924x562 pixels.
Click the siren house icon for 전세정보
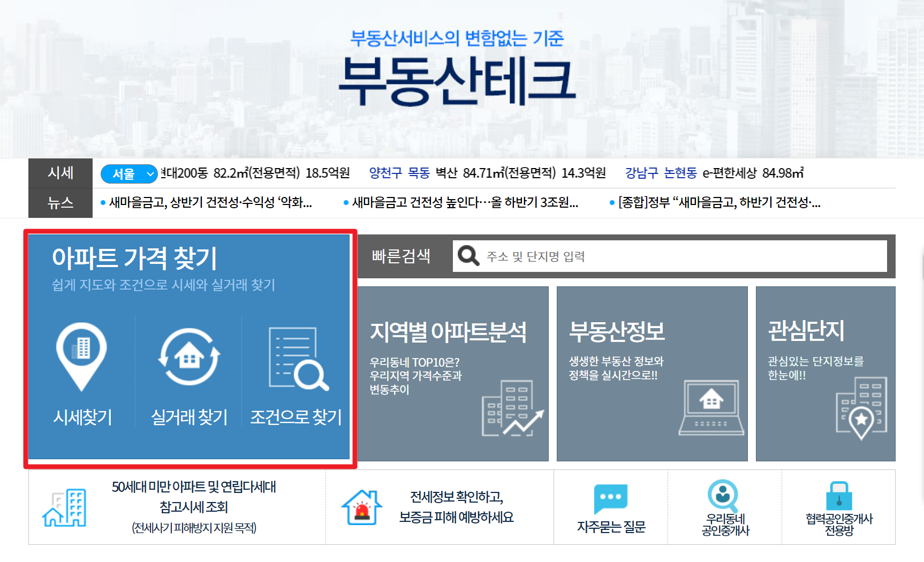362,507
